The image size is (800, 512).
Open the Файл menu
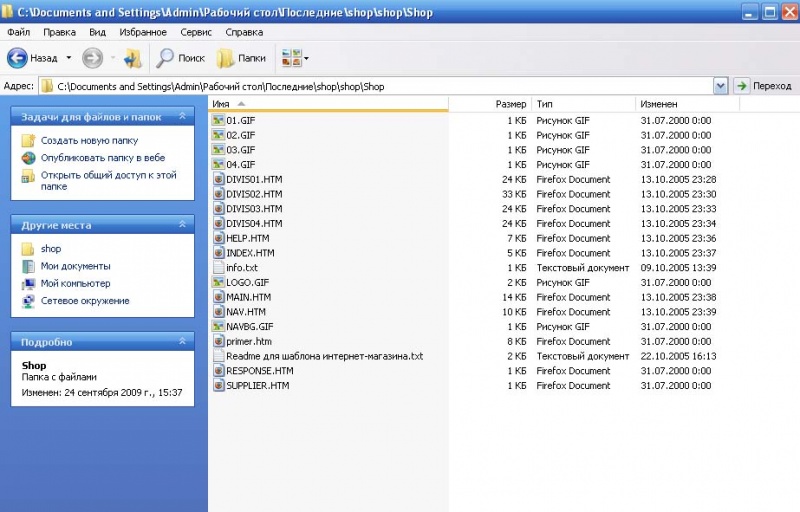[x=18, y=32]
